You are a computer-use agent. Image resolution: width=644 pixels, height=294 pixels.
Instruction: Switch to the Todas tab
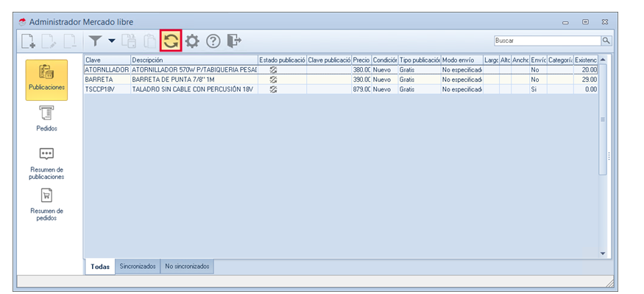coord(100,267)
